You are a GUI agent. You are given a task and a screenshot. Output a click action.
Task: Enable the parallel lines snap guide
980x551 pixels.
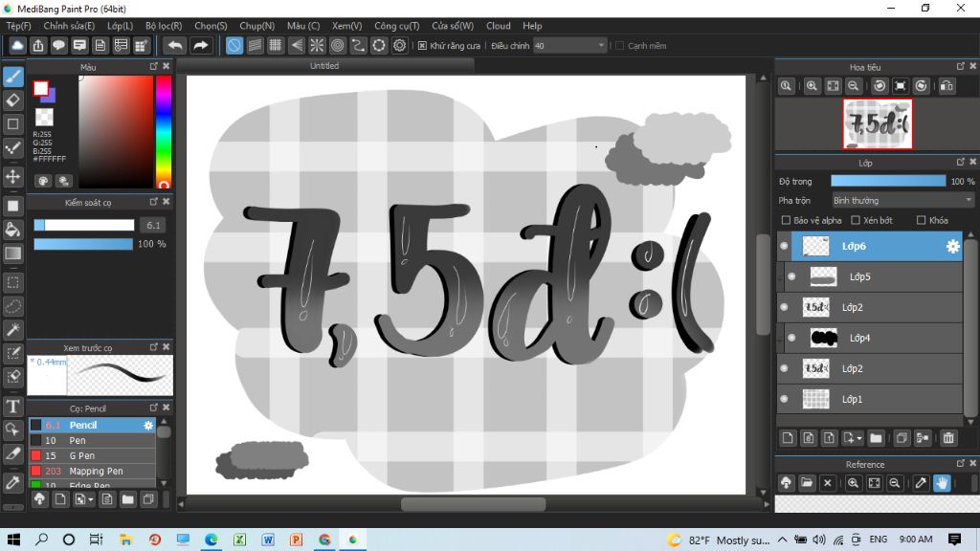pos(255,46)
